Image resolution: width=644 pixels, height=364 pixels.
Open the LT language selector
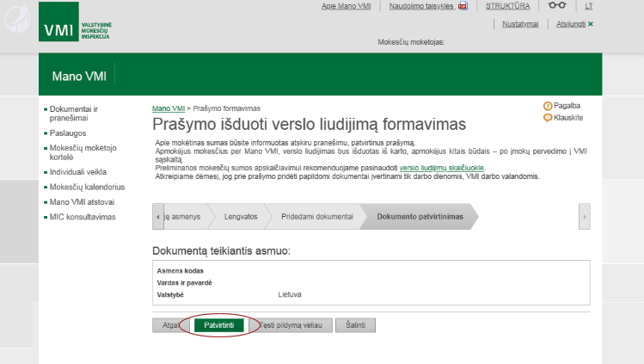pyautogui.click(x=589, y=6)
